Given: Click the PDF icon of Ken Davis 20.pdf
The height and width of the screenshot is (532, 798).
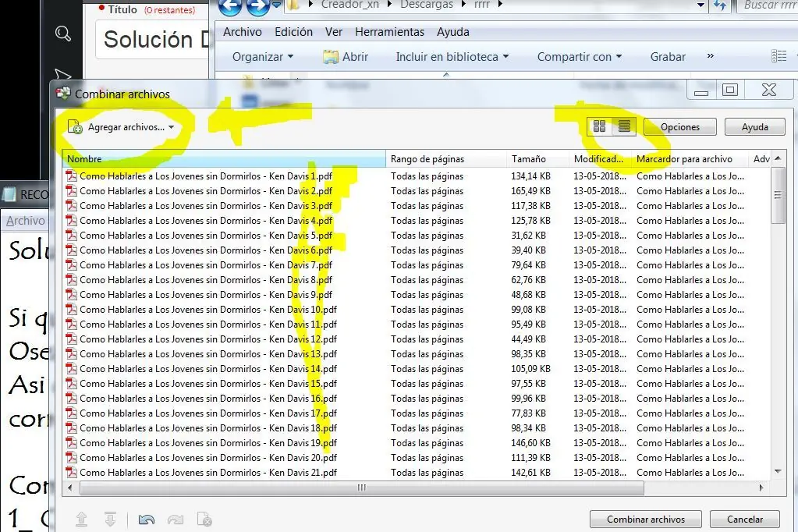Looking at the screenshot, I should tap(71, 458).
